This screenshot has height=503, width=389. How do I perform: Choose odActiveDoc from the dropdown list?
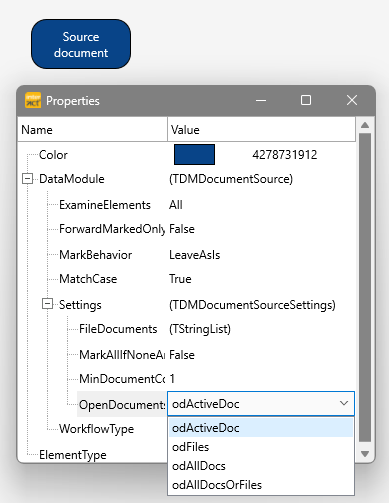pyautogui.click(x=261, y=428)
